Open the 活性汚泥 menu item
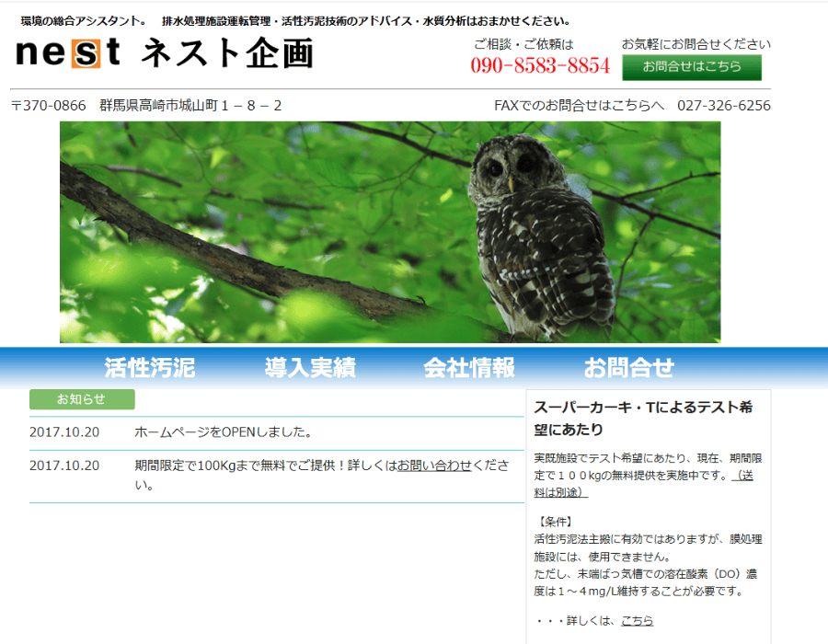The height and width of the screenshot is (644, 828). click(x=150, y=368)
